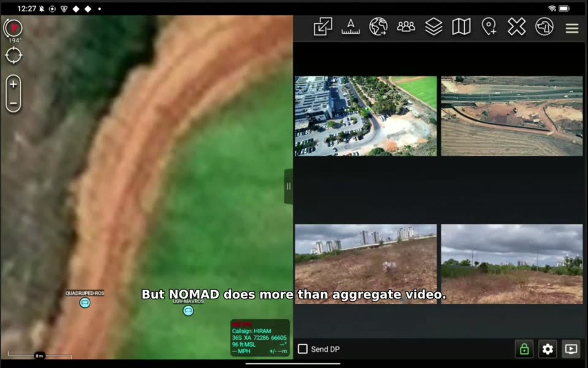Open the ground feed with city towers
Viewport: 588px width, 368px height.
(x=366, y=264)
